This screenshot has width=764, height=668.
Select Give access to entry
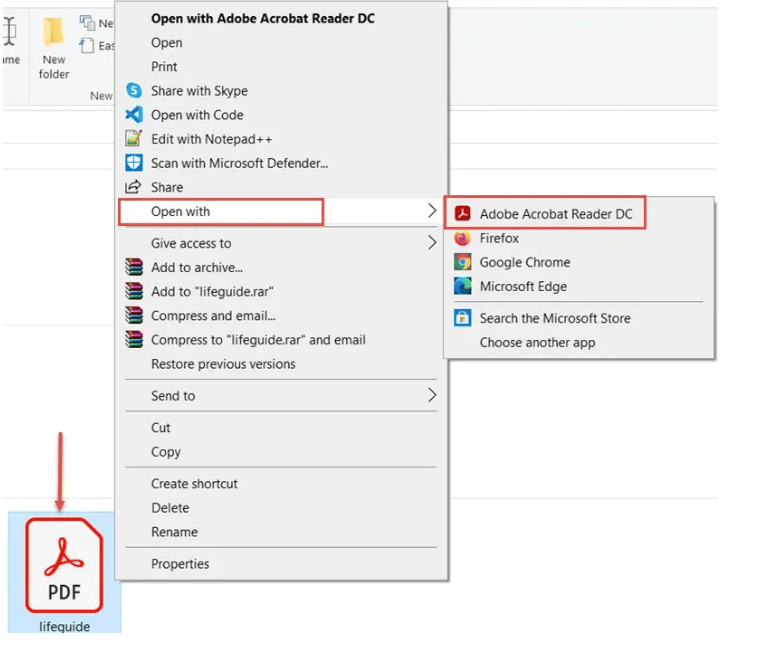click(281, 243)
